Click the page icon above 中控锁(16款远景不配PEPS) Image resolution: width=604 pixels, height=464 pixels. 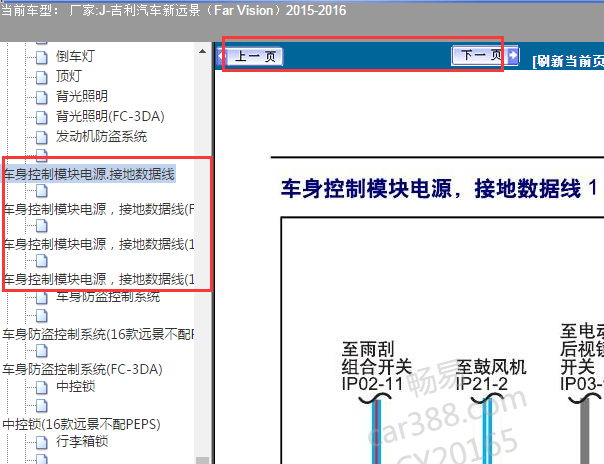pyautogui.click(x=42, y=405)
